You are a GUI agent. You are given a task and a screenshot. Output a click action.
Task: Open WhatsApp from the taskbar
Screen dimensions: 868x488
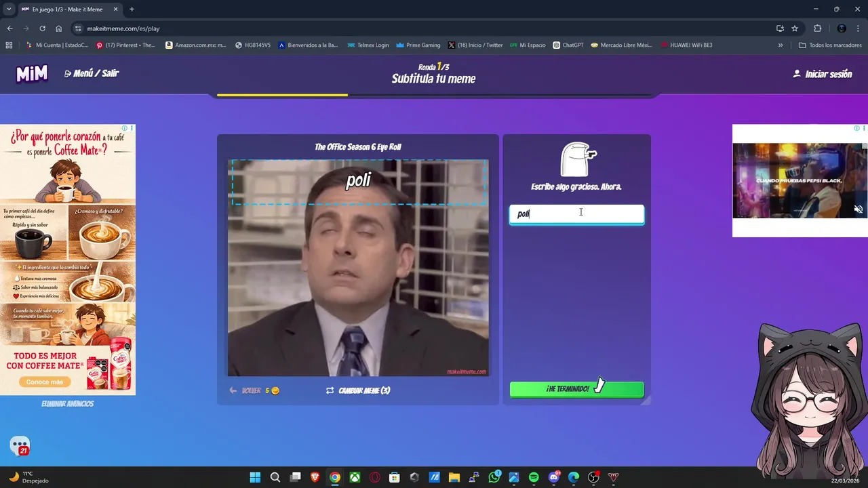point(494,477)
